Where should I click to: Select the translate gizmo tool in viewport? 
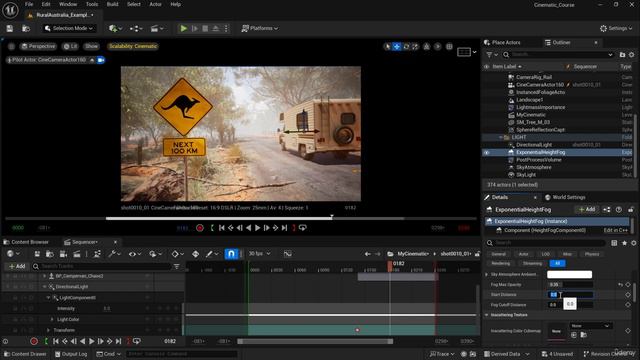[397, 47]
